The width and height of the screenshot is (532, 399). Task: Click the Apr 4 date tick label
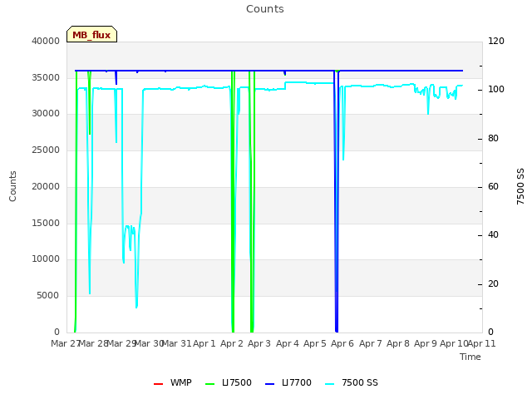tap(288, 343)
